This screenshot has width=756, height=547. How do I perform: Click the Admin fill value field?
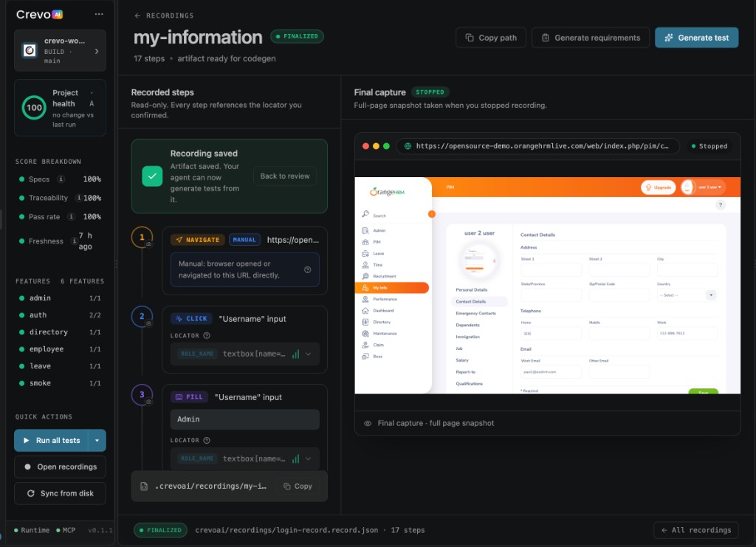(244, 419)
